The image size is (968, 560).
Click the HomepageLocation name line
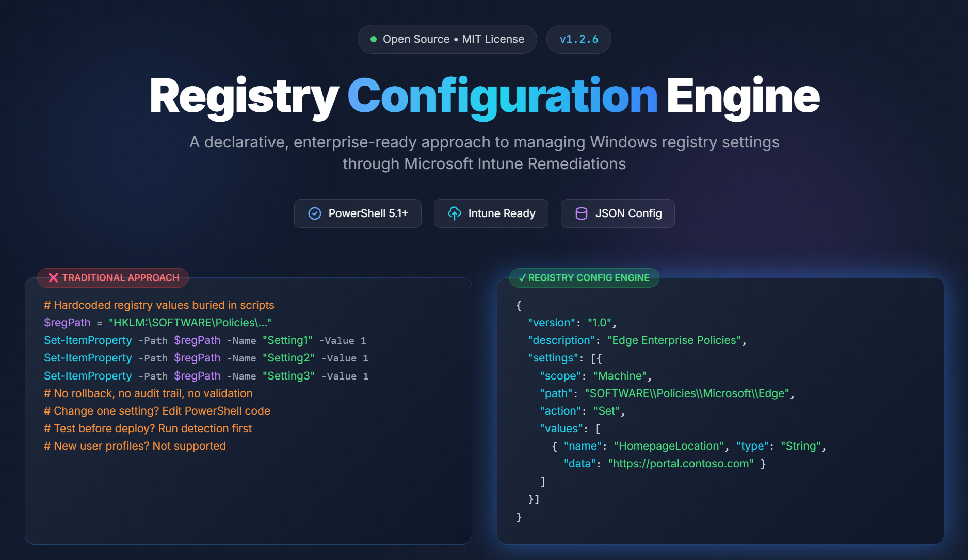pyautogui.click(x=689, y=446)
